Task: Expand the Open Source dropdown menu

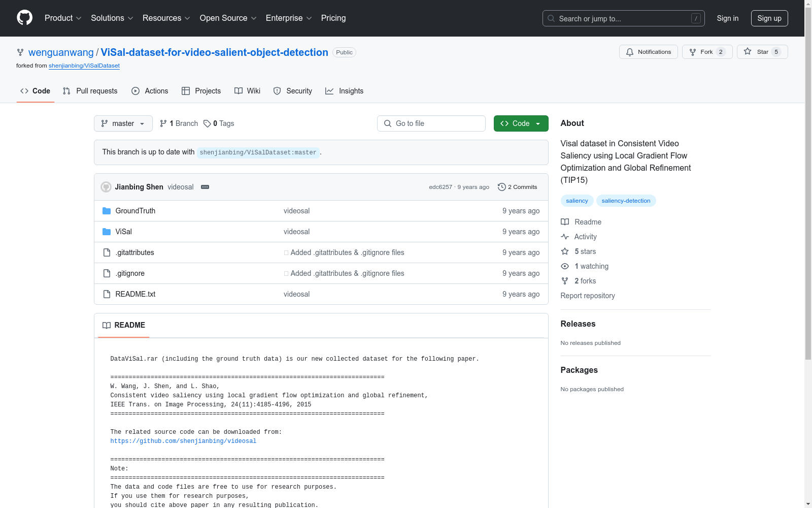Action: click(228, 18)
